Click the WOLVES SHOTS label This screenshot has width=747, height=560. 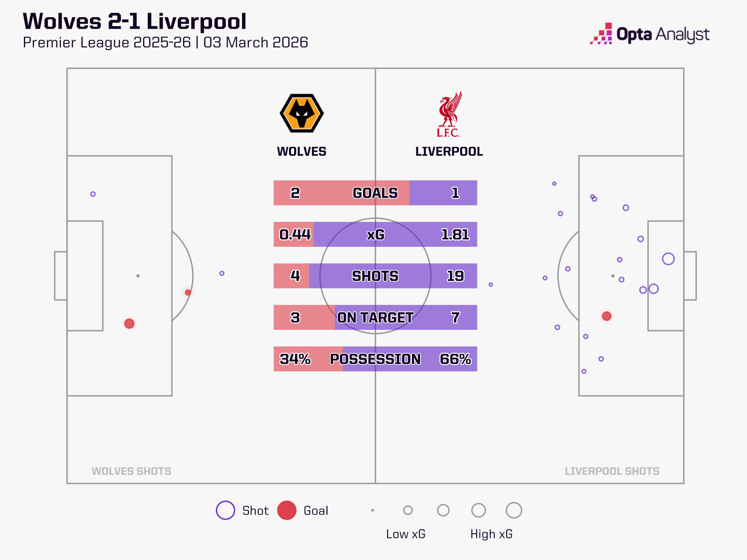click(131, 471)
